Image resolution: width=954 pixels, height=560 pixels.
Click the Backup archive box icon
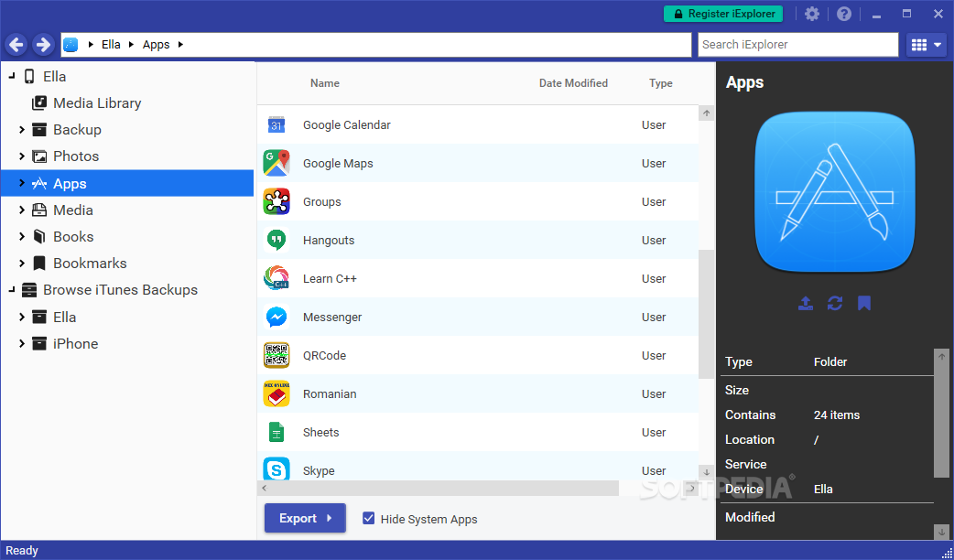click(x=39, y=130)
